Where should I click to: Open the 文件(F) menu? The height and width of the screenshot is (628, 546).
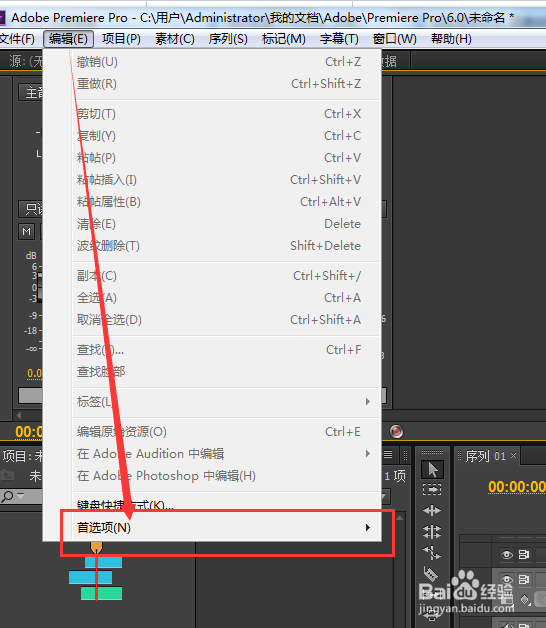point(17,39)
